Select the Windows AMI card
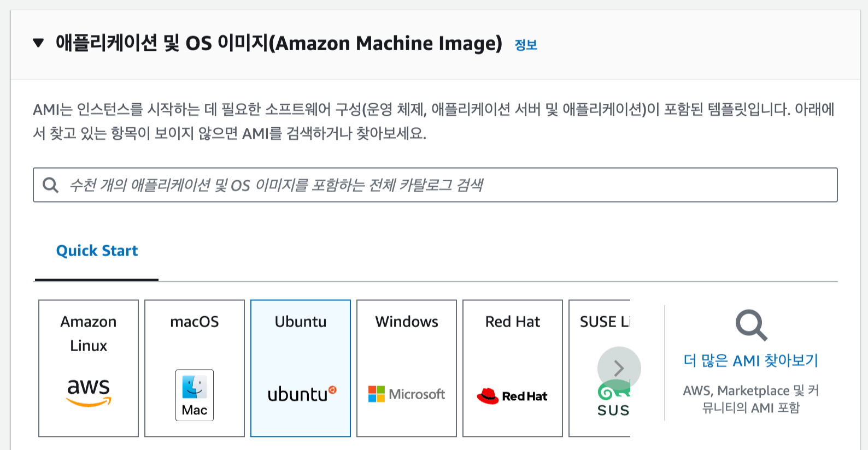The height and width of the screenshot is (450, 868). coord(407,368)
